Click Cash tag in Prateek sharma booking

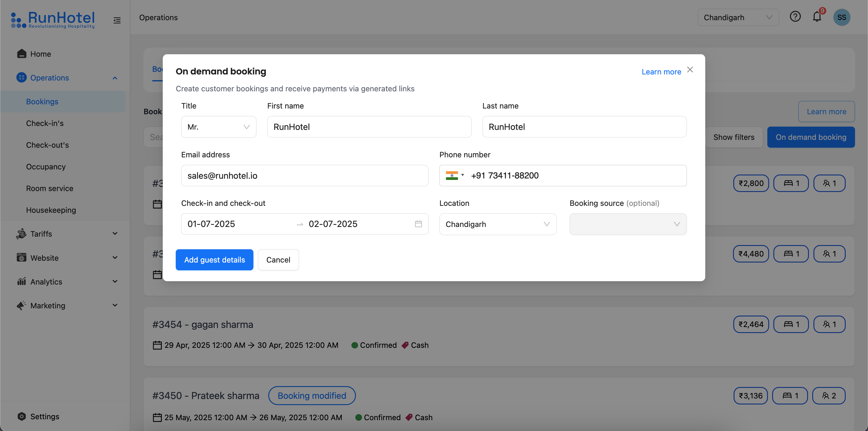point(419,417)
